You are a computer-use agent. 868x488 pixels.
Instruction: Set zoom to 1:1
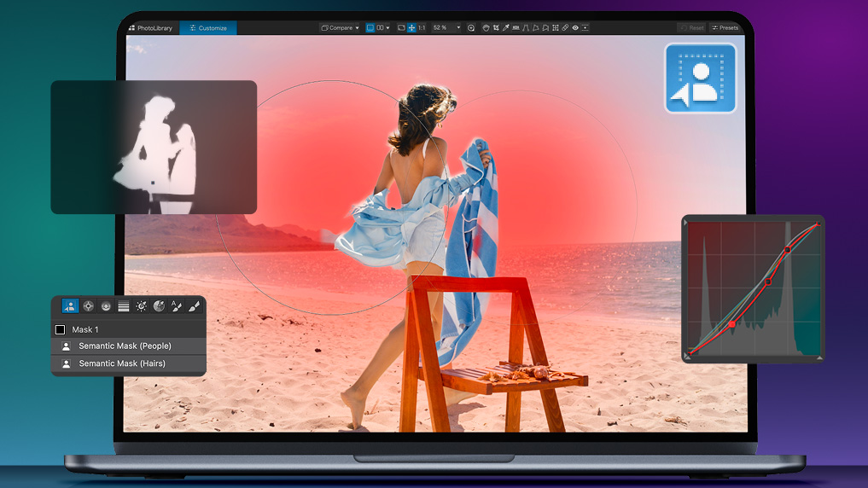pyautogui.click(x=422, y=27)
